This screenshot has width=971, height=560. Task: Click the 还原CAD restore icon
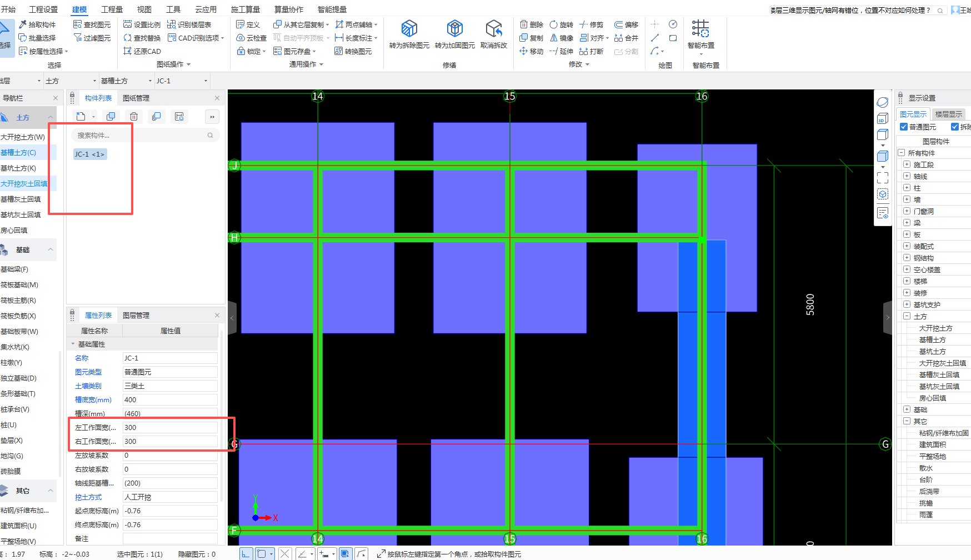coord(127,51)
